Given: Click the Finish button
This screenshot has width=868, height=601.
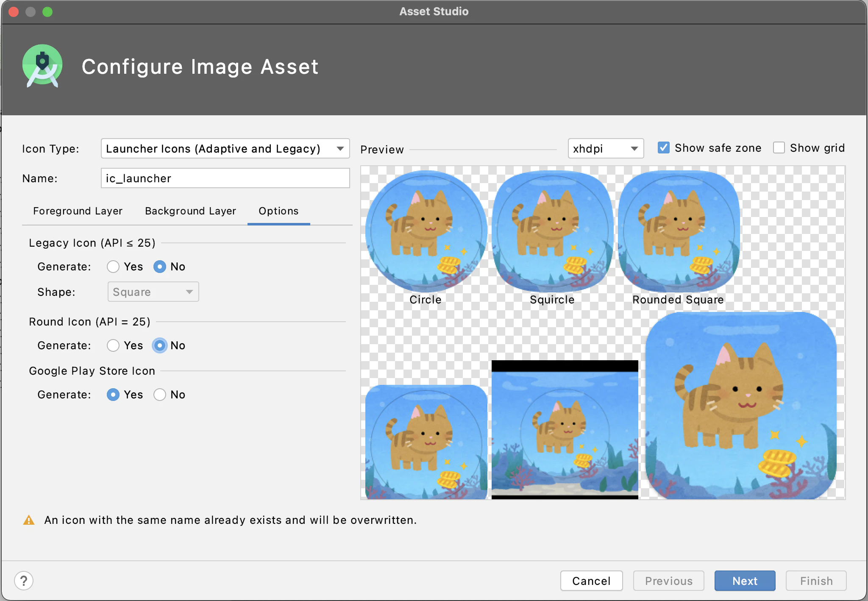Looking at the screenshot, I should coord(816,581).
